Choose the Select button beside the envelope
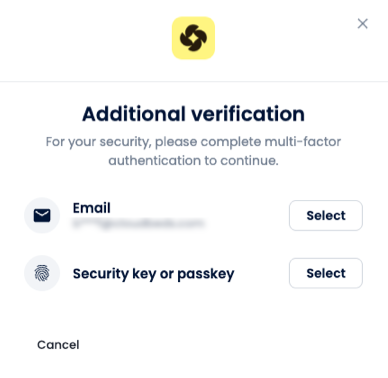 pyautogui.click(x=326, y=215)
